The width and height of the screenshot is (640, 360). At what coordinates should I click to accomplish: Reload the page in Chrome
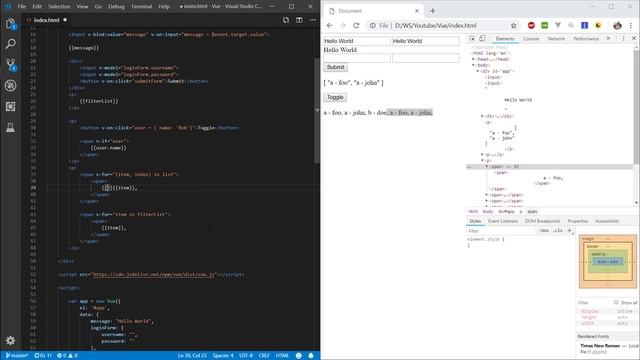[x=356, y=25]
